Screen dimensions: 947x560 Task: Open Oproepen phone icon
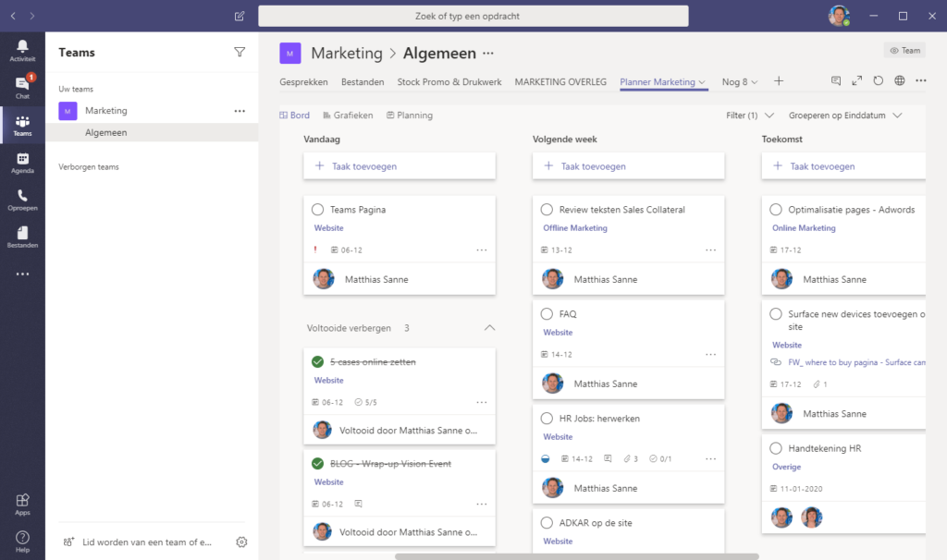tap(22, 200)
